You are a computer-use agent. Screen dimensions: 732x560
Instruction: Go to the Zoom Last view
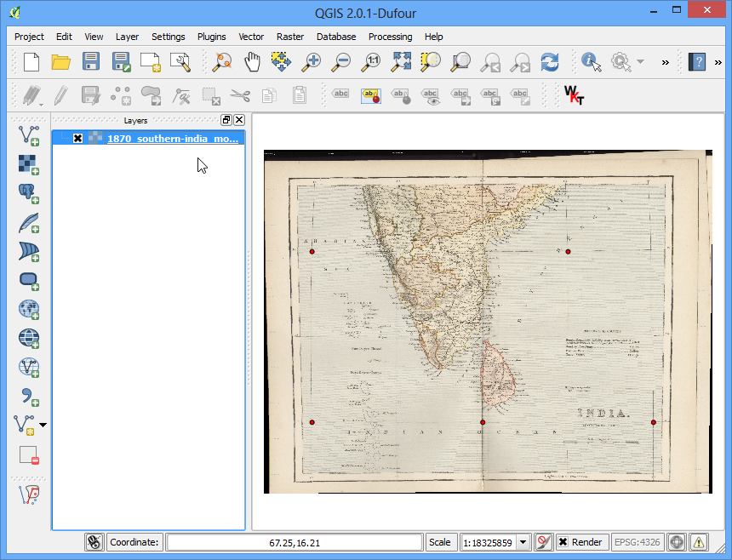(490, 62)
